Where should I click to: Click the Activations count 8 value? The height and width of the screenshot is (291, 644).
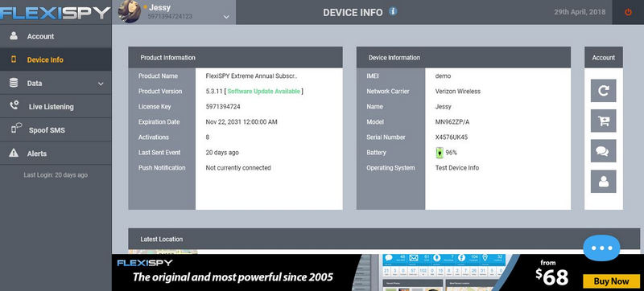point(208,137)
